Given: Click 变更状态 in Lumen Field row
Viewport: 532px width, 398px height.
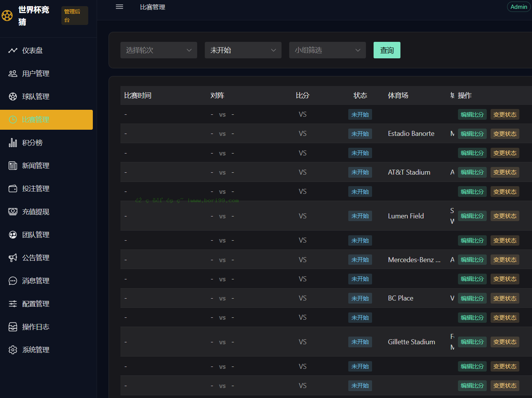Looking at the screenshot, I should [x=505, y=216].
